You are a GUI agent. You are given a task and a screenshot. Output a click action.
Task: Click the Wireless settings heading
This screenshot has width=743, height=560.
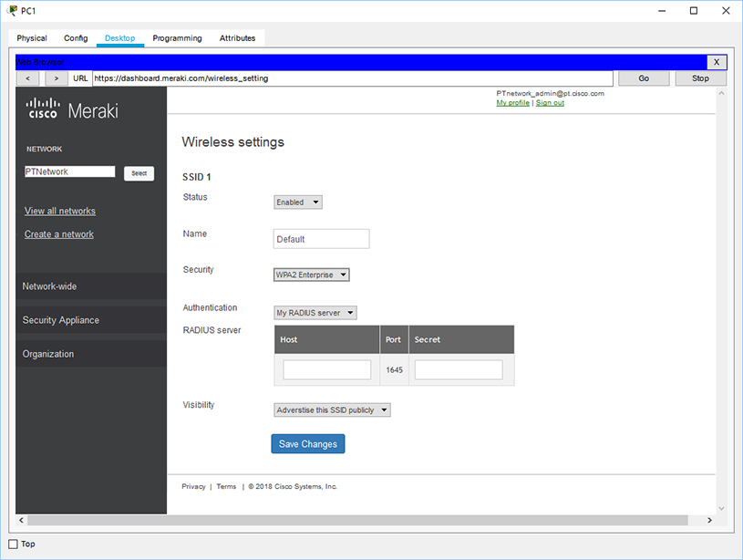click(x=232, y=141)
